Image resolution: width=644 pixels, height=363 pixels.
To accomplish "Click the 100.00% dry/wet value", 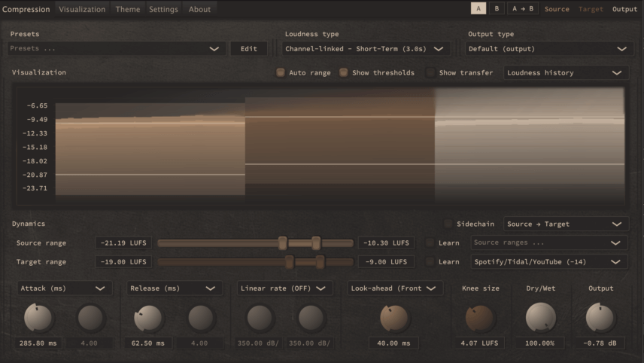I will point(539,343).
